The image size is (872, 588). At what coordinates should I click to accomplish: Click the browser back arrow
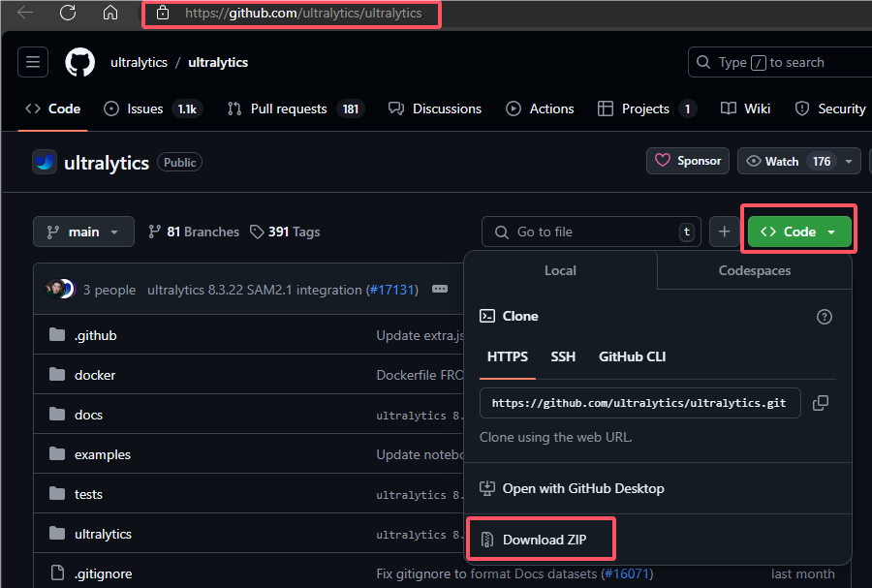coord(25,13)
